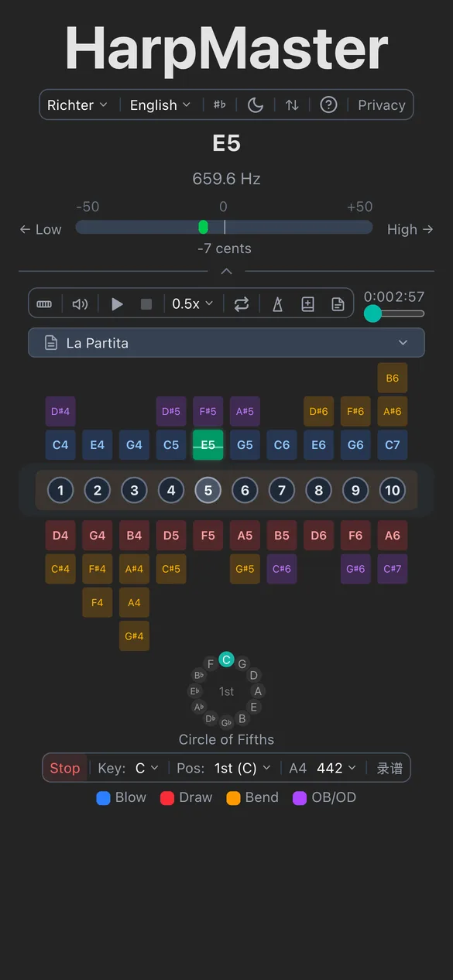Select the highlighted C on Circle of Fifths

click(226, 660)
